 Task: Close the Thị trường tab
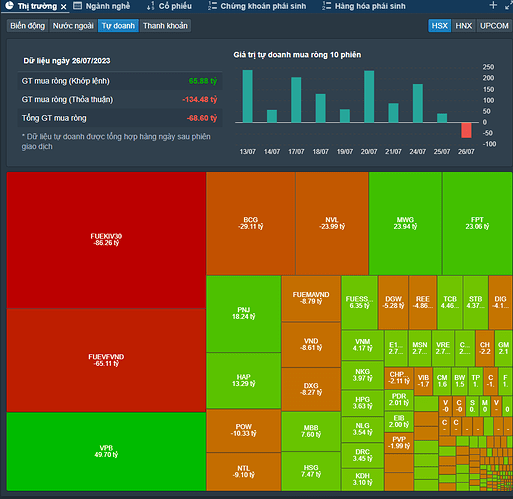coord(63,7)
